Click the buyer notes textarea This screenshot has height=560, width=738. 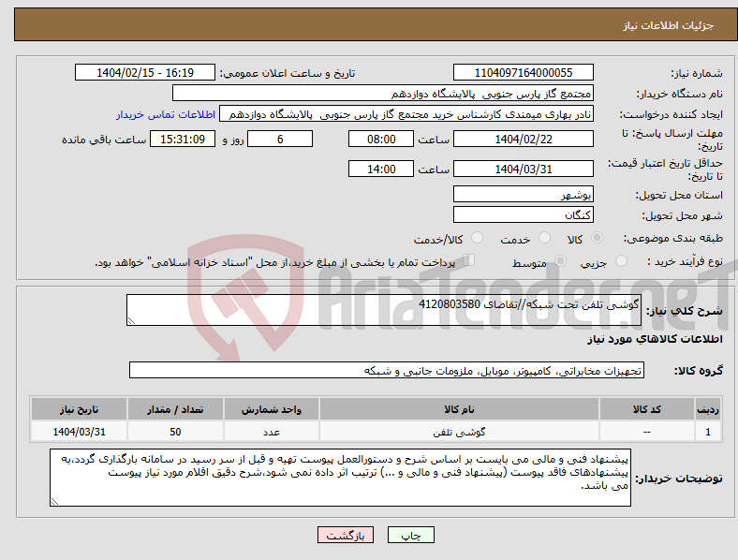tap(340, 478)
